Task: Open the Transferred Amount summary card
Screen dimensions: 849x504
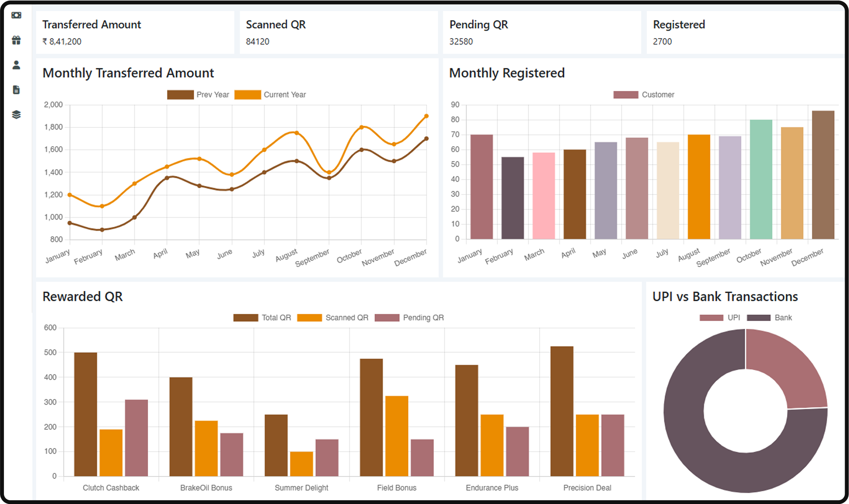Action: click(135, 32)
